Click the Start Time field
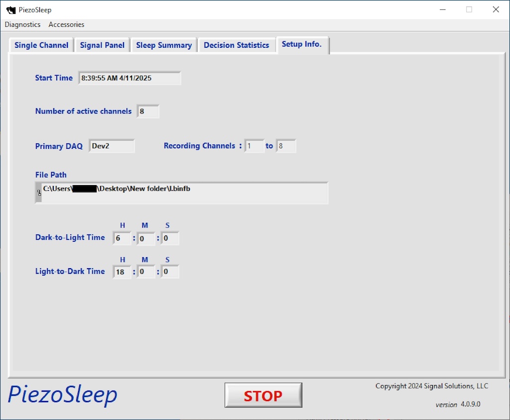 [129, 78]
